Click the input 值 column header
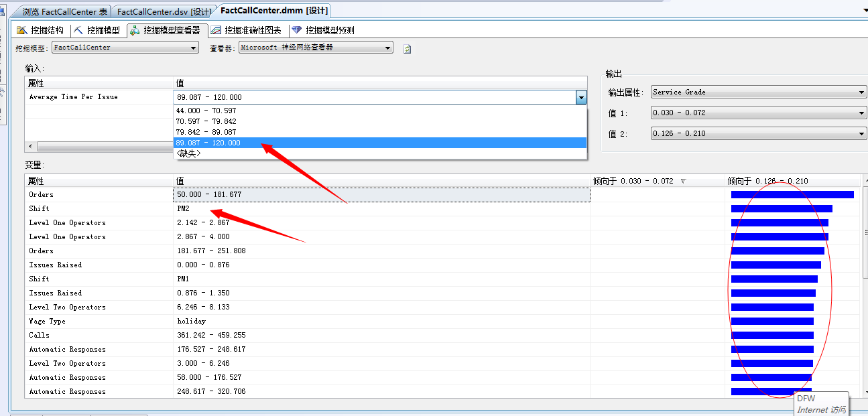Image resolution: width=868 pixels, height=416 pixels. point(380,83)
